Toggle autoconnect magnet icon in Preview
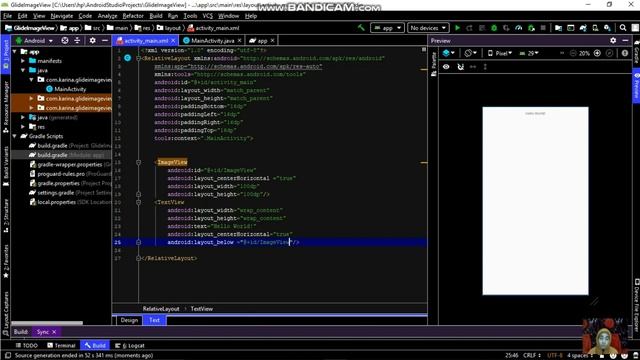Viewport: 640px width, 360px height. pos(460,67)
